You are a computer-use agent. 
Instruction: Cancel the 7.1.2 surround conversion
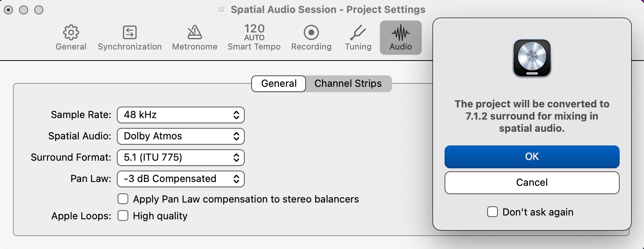532,182
